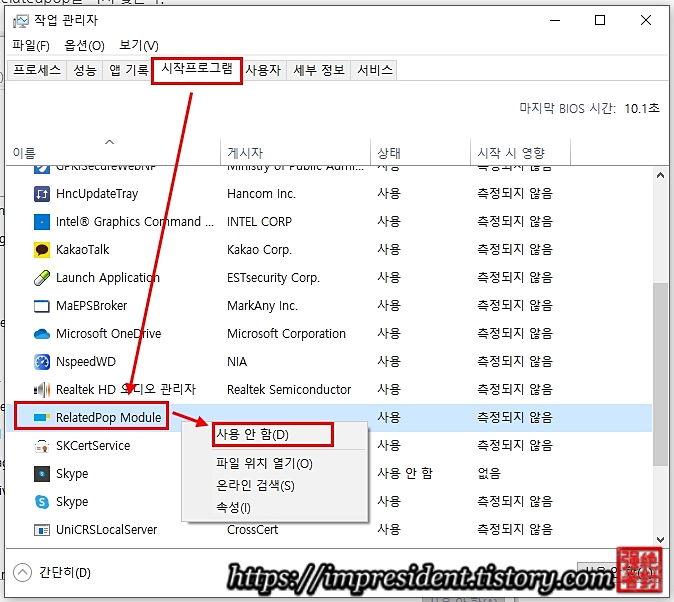Switch to the 사용자 tab
This screenshot has height=602, width=674.
point(263,70)
